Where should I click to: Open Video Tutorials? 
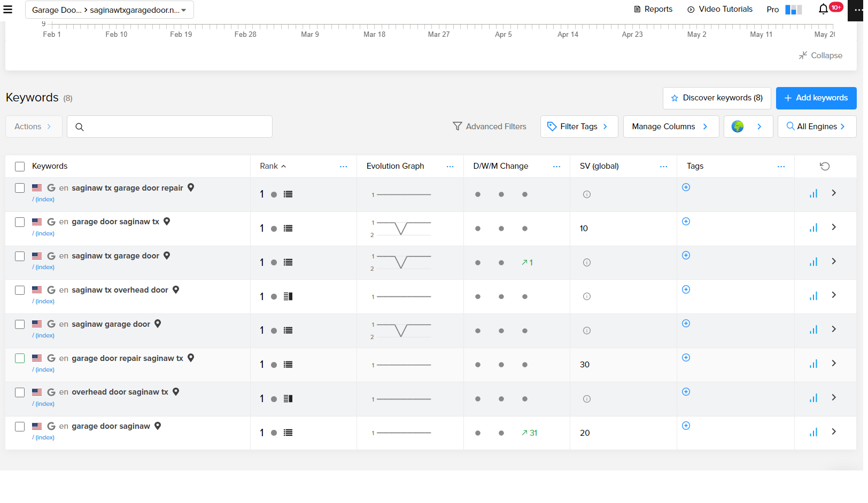[x=720, y=9]
